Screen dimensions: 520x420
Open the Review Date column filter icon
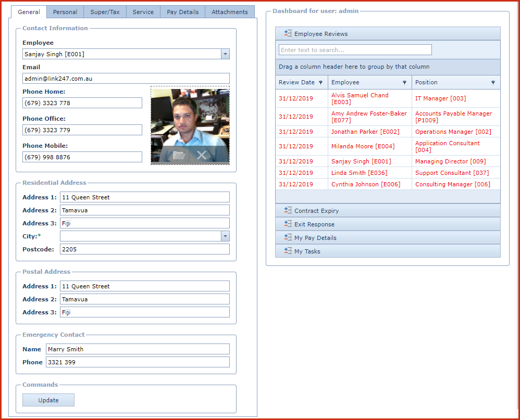(x=320, y=82)
